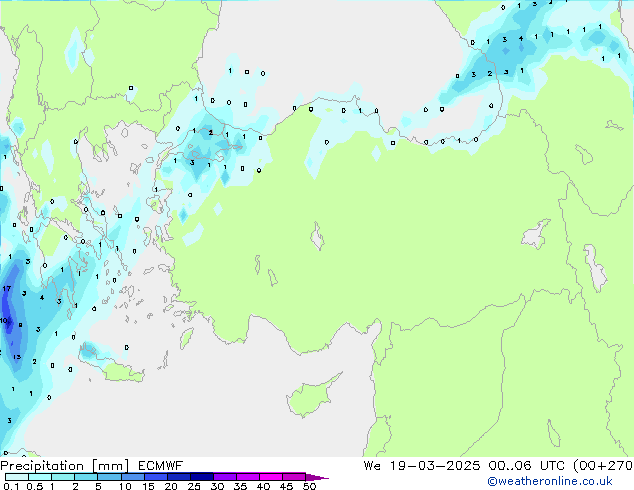Screen dimensions: 634x490
Task: Click Lake Van in eastern Turkey
Action: coord(540,236)
